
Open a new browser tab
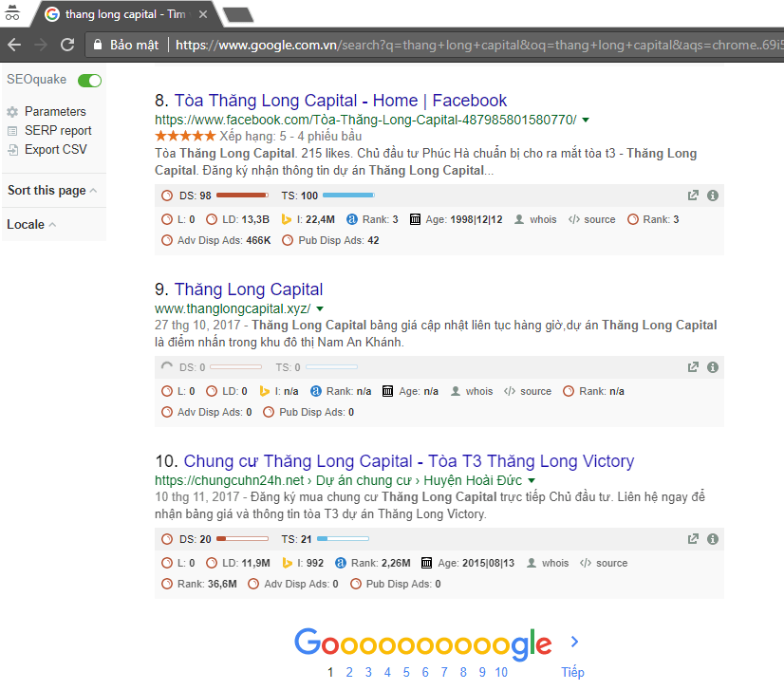(238, 14)
